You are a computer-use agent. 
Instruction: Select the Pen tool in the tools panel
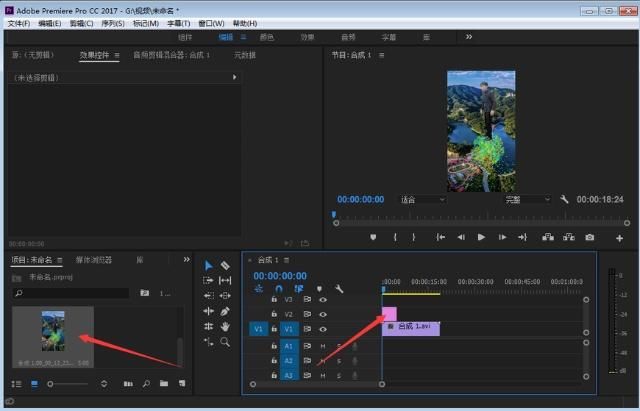point(225,311)
